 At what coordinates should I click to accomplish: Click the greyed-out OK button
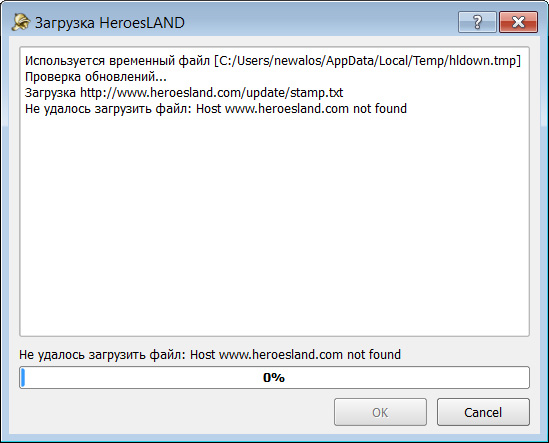(380, 412)
